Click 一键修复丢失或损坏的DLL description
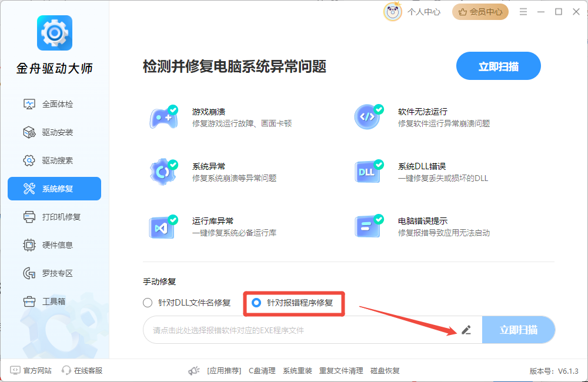The image size is (588, 382). [x=443, y=178]
